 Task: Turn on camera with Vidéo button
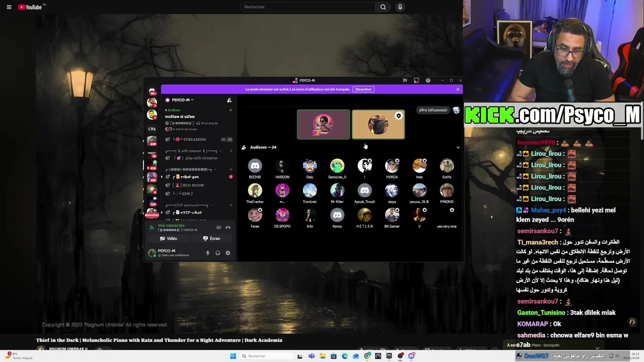coord(169,239)
